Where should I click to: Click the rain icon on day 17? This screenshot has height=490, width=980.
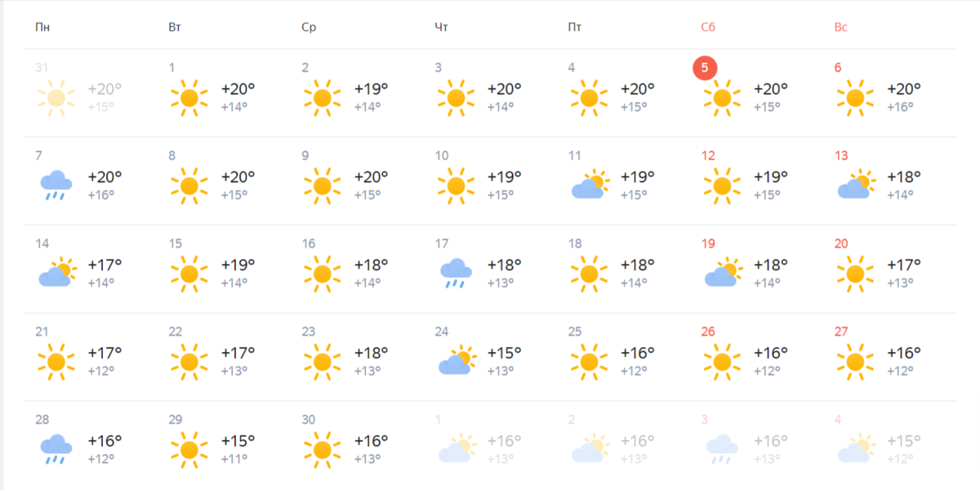click(456, 274)
